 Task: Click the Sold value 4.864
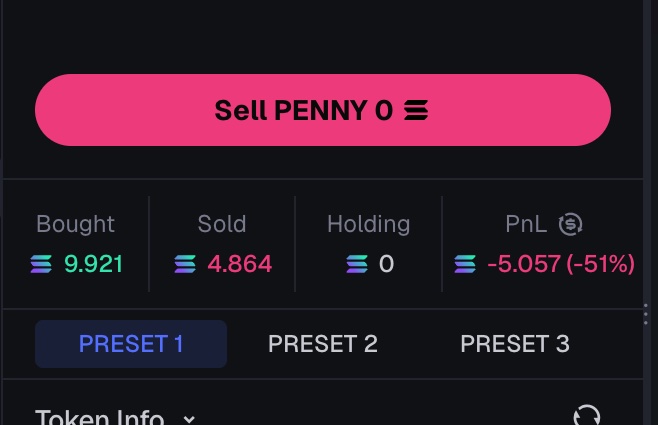[239, 264]
